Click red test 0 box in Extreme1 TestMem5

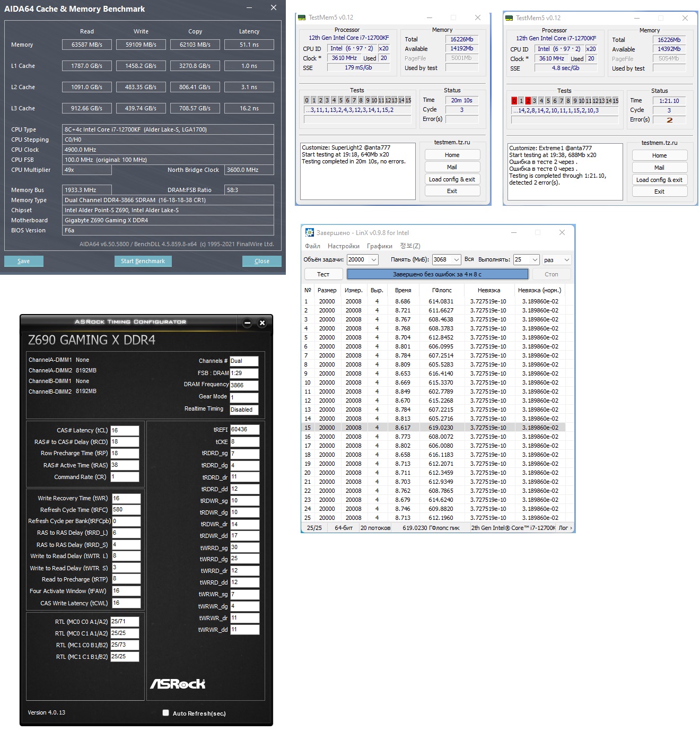[x=514, y=101]
